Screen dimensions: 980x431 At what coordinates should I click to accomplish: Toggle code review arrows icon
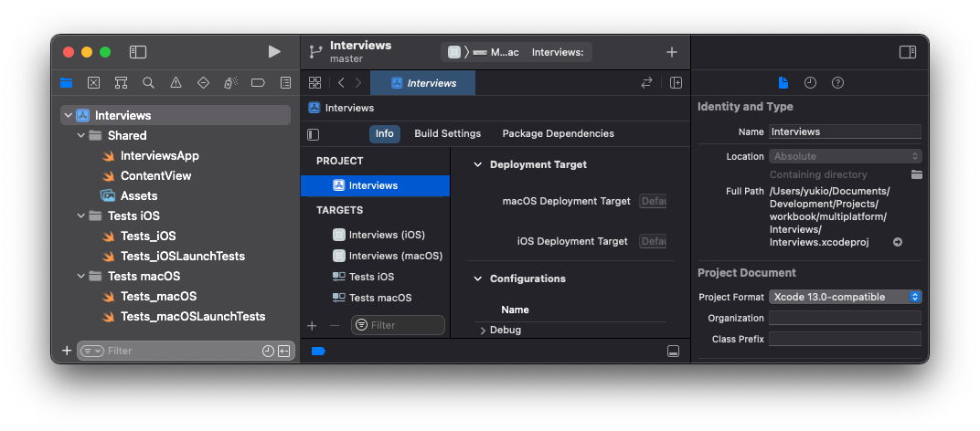coord(647,82)
